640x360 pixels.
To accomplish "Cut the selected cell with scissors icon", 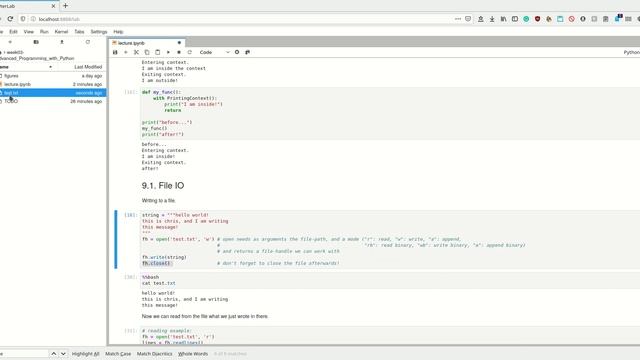I will [x=136, y=52].
